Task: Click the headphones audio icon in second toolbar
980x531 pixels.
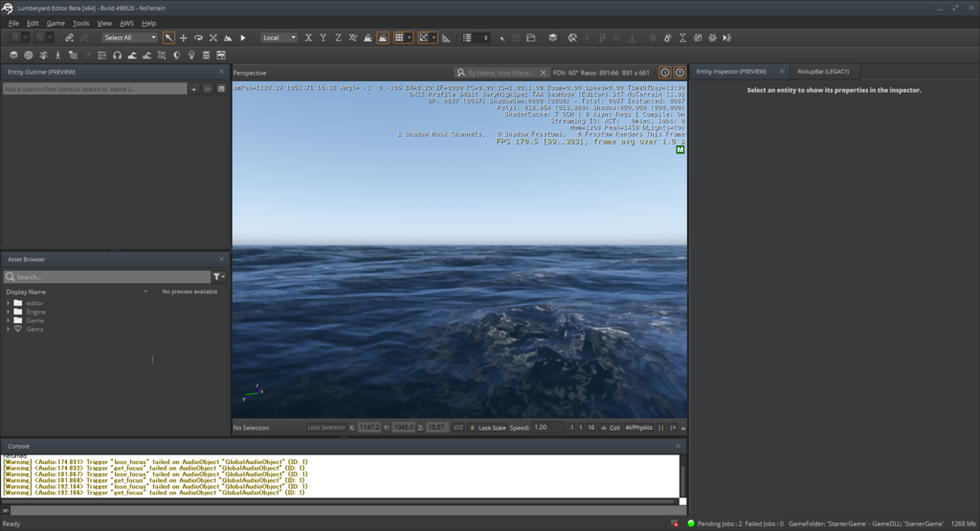Action: point(118,55)
